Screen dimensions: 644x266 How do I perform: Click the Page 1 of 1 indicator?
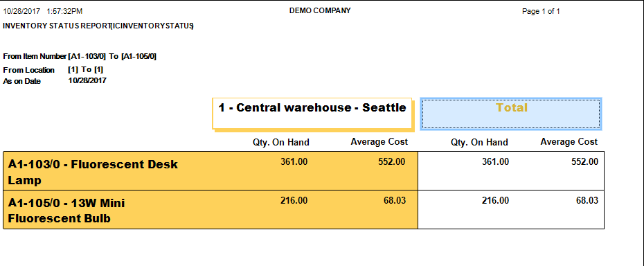[541, 12]
